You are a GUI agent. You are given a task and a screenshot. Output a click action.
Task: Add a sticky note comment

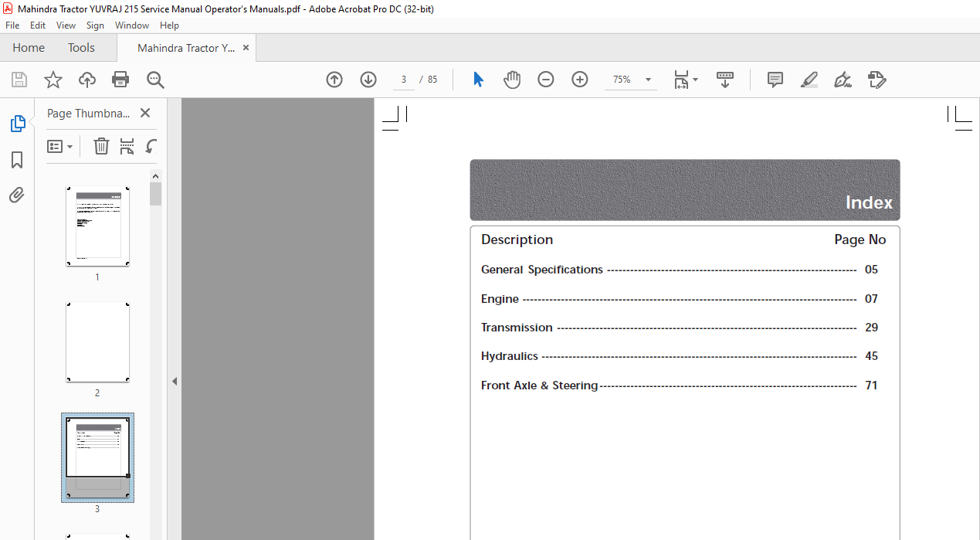[x=775, y=80]
